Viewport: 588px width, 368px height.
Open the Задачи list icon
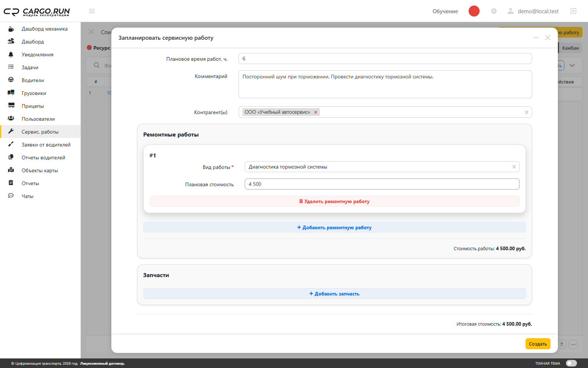pyautogui.click(x=11, y=67)
